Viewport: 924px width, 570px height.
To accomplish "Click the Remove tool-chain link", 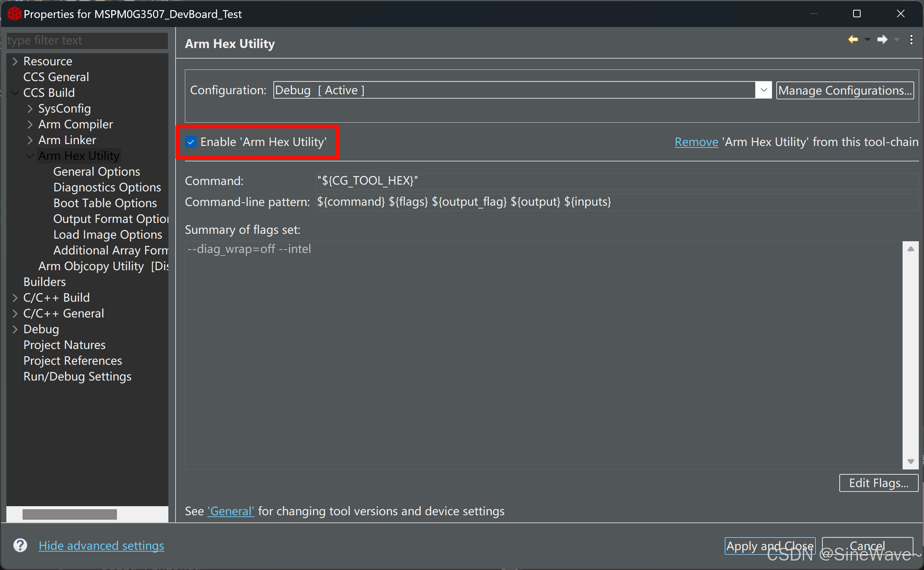I will click(696, 142).
